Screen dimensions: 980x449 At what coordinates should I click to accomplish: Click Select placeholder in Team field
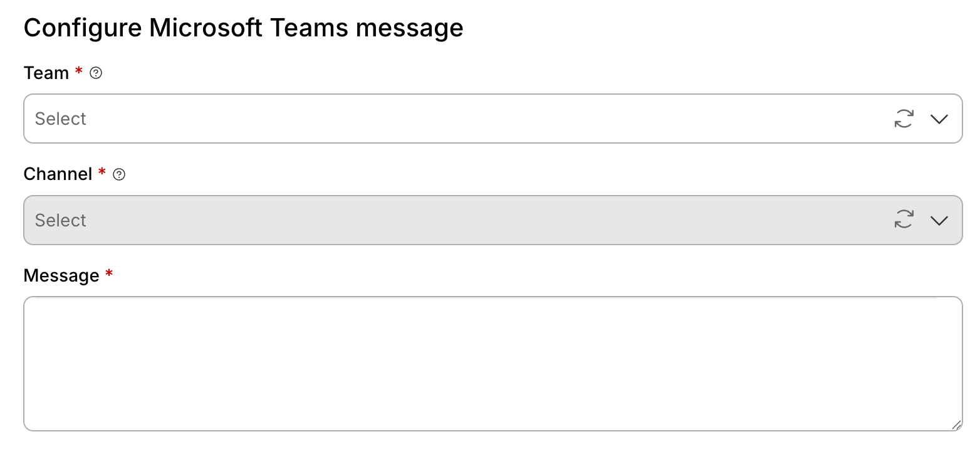tap(61, 119)
